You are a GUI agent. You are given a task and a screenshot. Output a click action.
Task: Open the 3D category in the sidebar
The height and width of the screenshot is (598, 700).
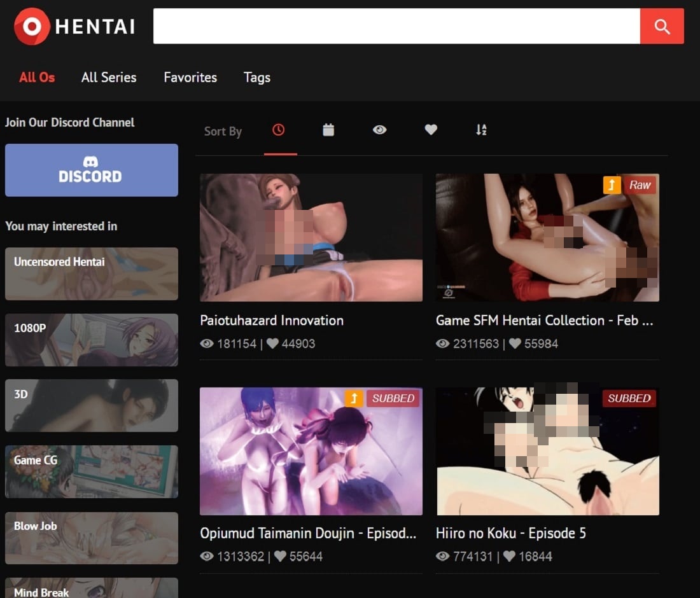pyautogui.click(x=92, y=405)
